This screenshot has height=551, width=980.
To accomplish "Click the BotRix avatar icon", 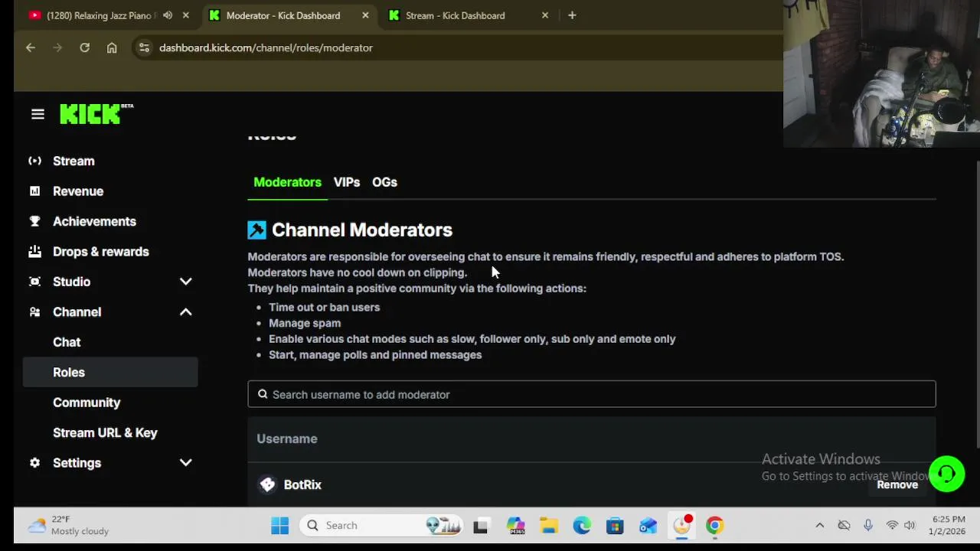I will click(x=267, y=484).
